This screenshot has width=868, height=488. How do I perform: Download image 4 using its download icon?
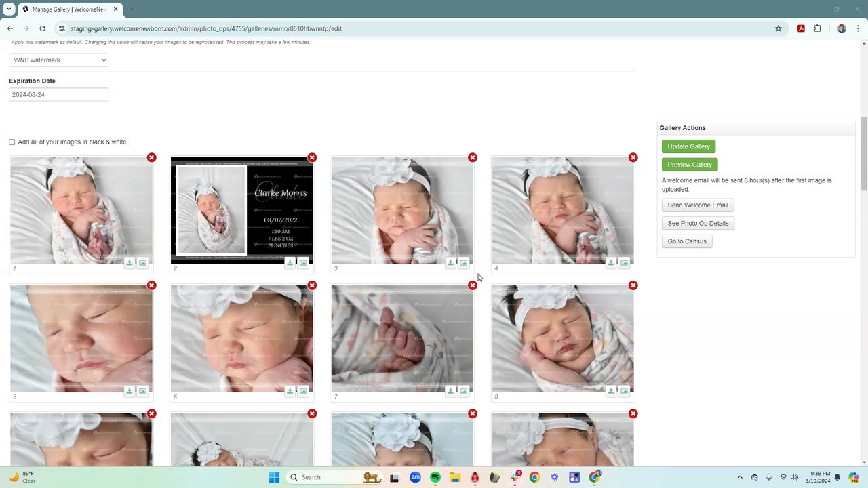point(611,262)
